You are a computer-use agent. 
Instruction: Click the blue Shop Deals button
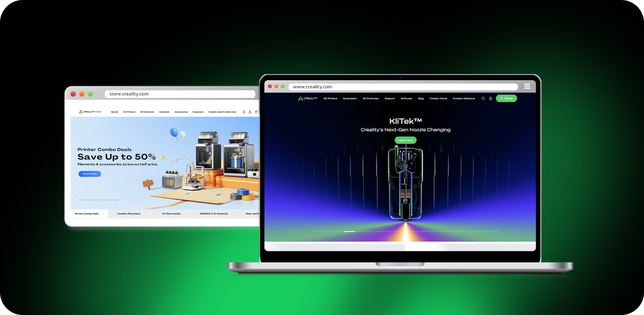90,174
